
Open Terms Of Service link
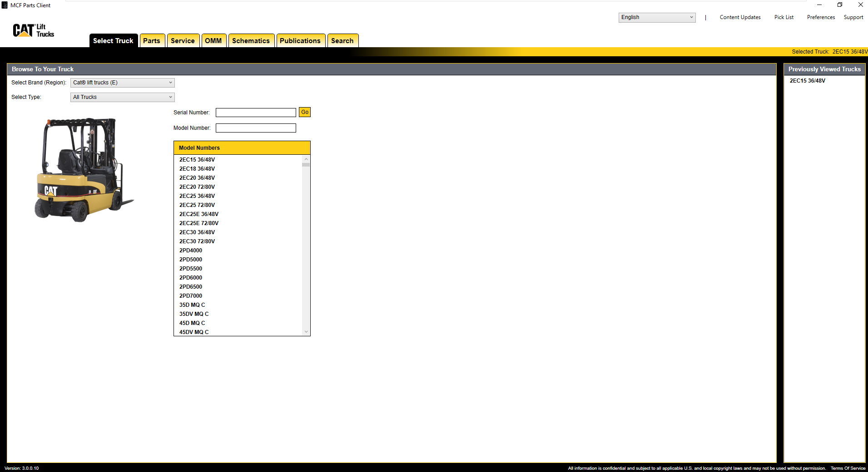click(x=848, y=468)
